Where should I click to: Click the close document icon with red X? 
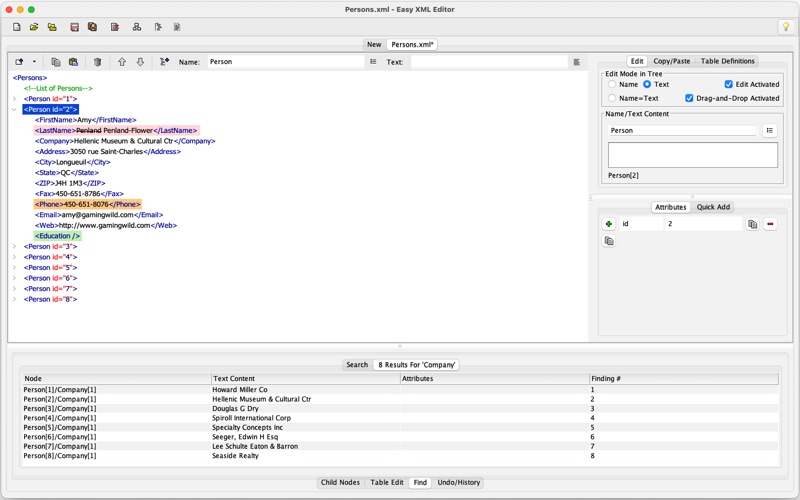pos(115,27)
